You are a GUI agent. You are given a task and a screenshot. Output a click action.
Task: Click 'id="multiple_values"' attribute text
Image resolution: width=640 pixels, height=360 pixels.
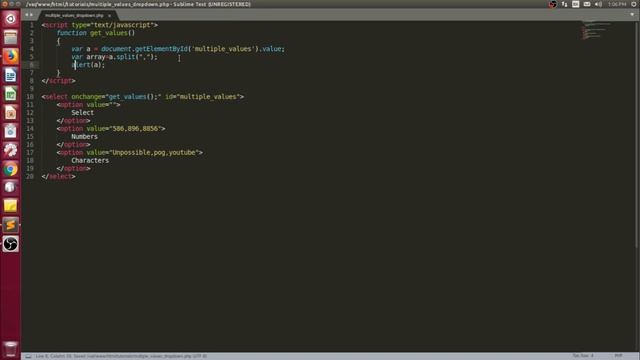click(x=202, y=97)
